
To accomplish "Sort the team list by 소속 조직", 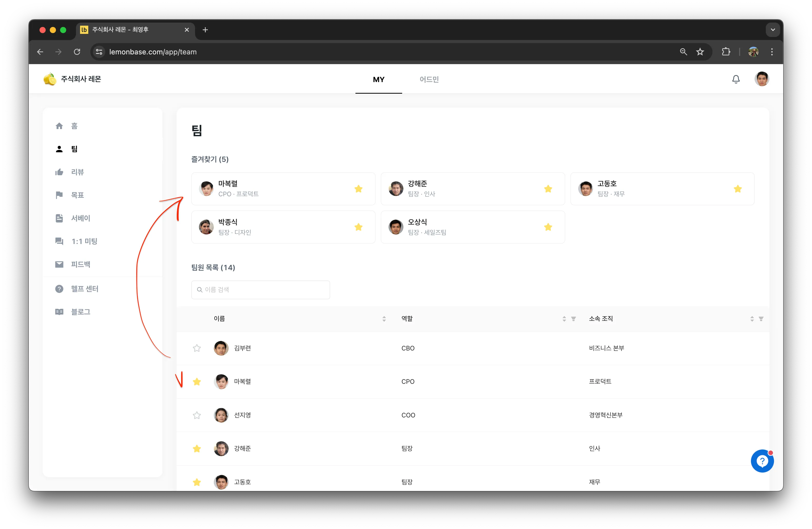I will coord(752,319).
